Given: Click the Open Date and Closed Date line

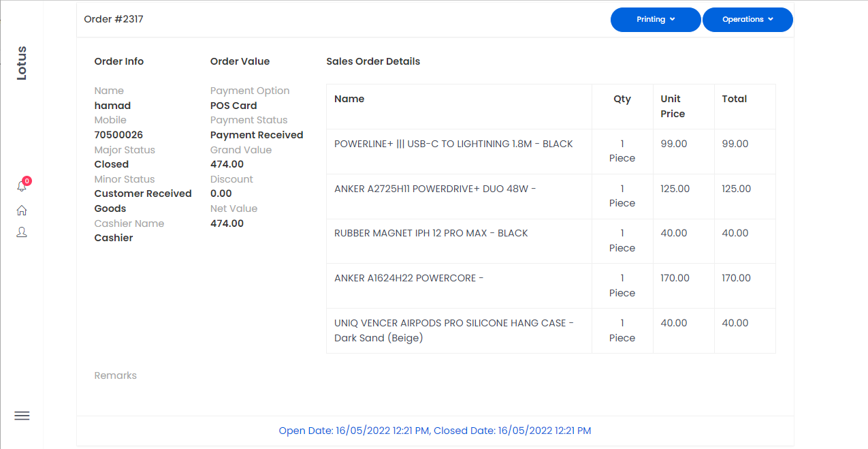Looking at the screenshot, I should (435, 431).
